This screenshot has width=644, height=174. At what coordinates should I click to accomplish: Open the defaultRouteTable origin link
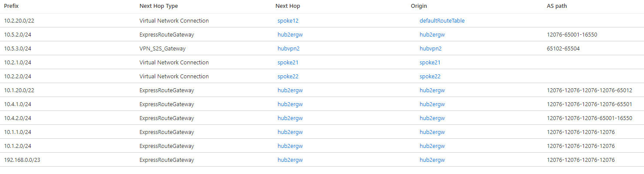[442, 20]
